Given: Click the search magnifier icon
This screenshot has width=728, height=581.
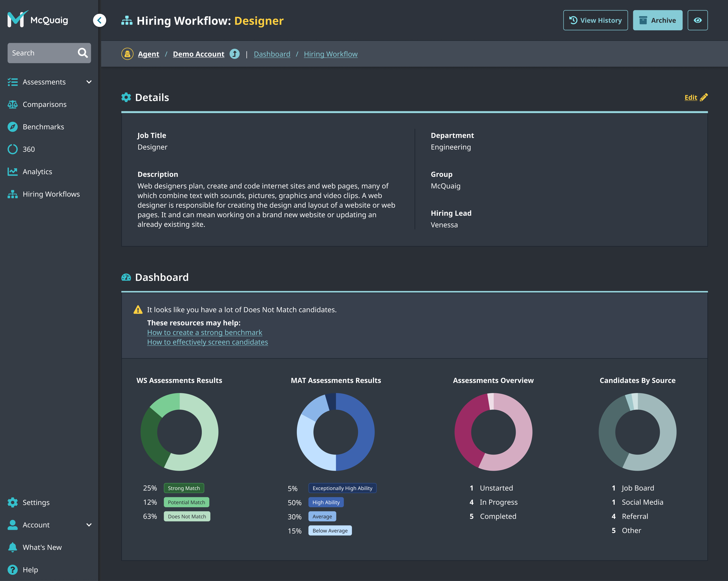Looking at the screenshot, I should tap(82, 53).
